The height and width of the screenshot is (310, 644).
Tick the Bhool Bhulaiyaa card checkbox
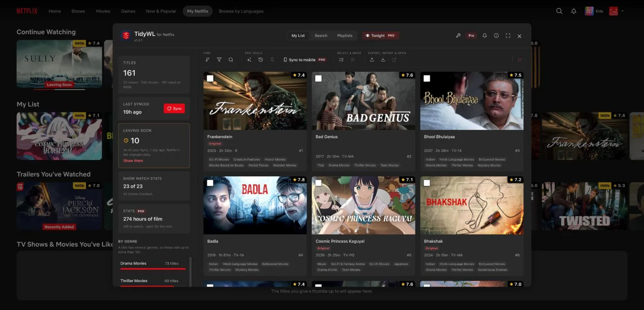click(x=427, y=78)
